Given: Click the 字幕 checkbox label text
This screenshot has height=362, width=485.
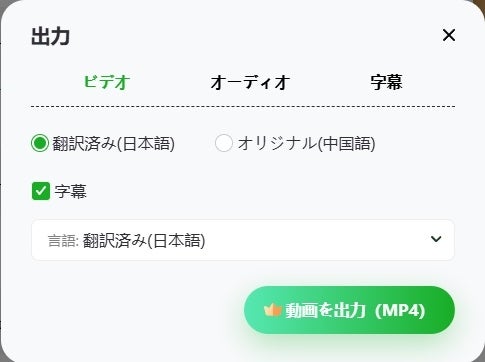Looking at the screenshot, I should tap(71, 191).
